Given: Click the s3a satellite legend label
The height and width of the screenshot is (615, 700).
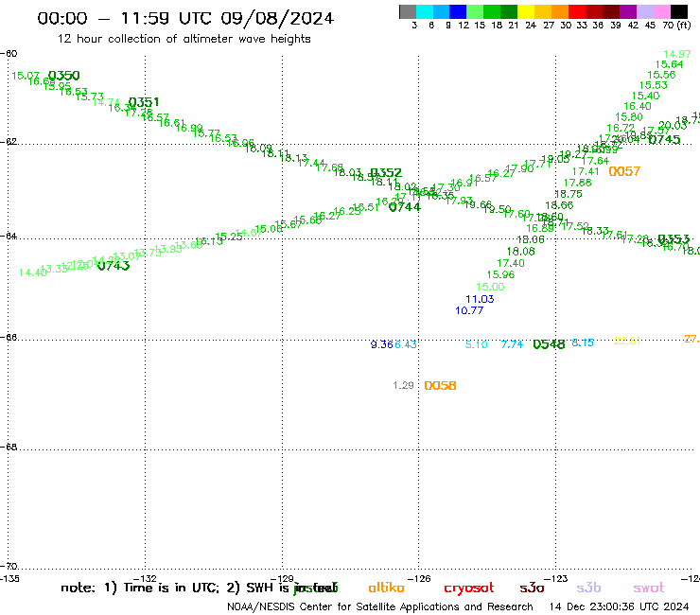Looking at the screenshot, I should tap(533, 588).
